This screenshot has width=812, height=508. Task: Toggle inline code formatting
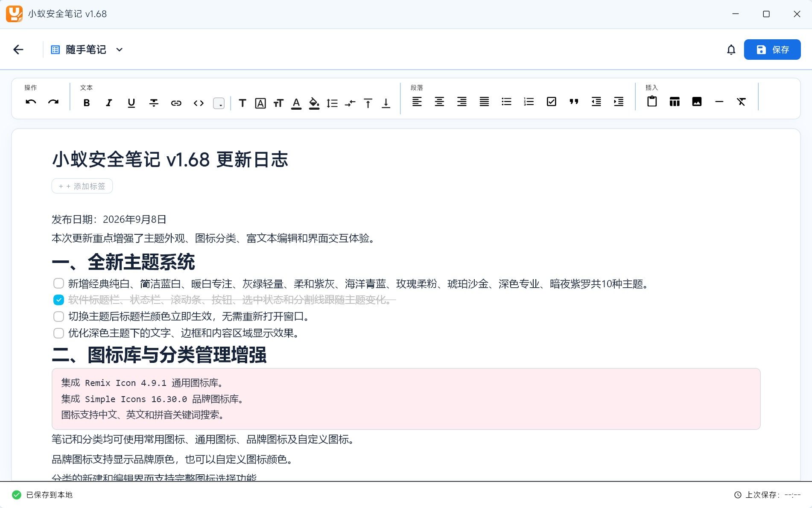pyautogui.click(x=199, y=102)
